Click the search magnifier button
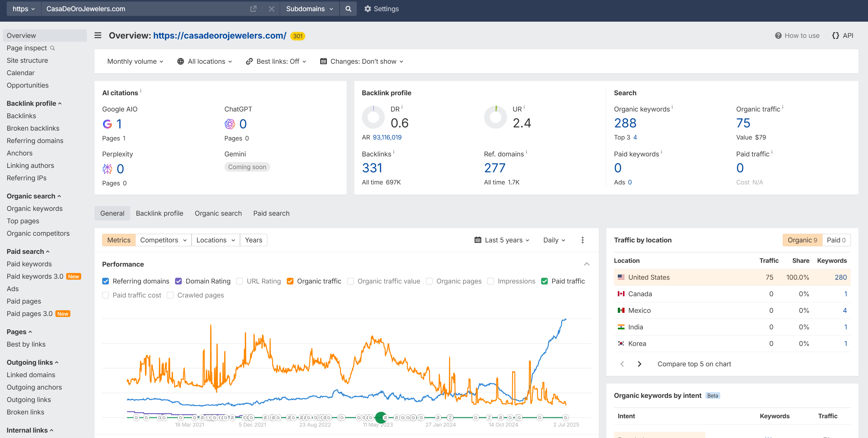868x438 pixels. [349, 9]
